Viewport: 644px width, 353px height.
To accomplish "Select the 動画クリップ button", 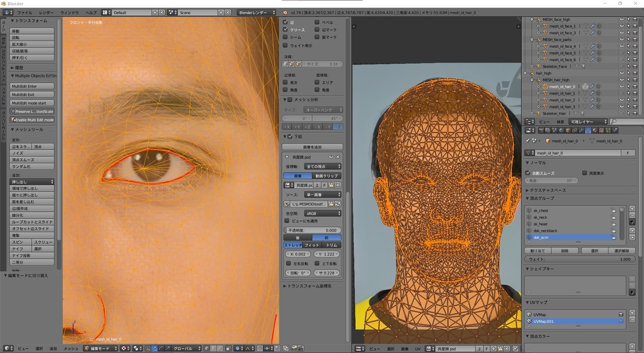I will (x=327, y=176).
